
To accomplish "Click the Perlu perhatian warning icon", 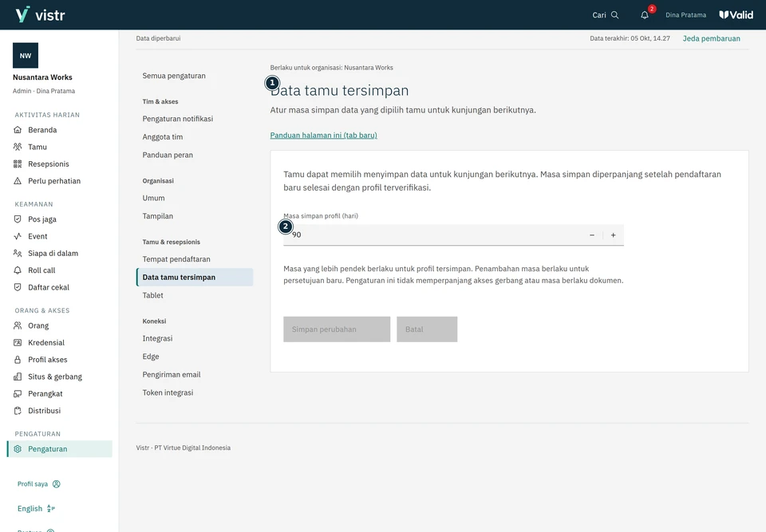I will 18,181.
